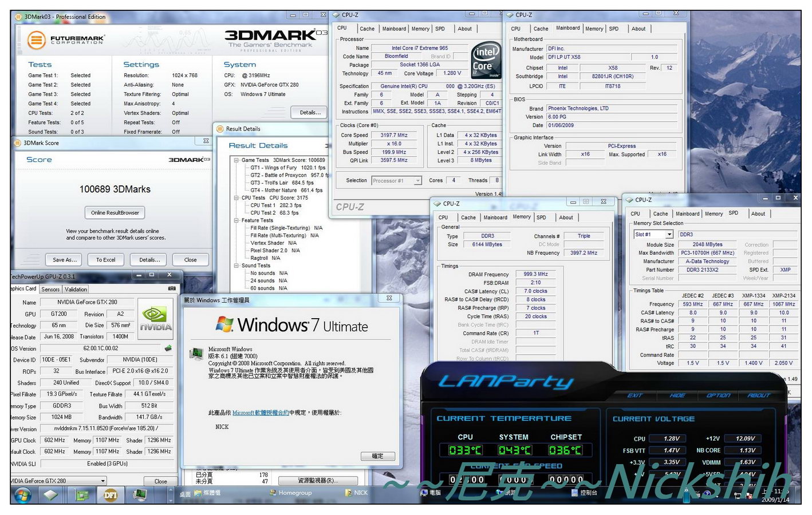Click the To Excel button
The width and height of the screenshot is (812, 515).
106,260
